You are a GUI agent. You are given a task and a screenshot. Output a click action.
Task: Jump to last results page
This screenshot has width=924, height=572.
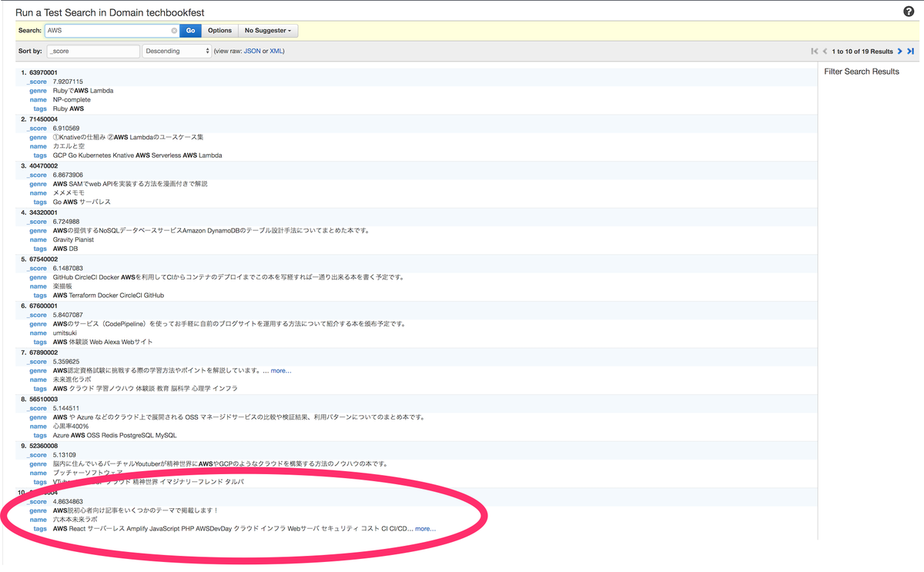click(910, 52)
